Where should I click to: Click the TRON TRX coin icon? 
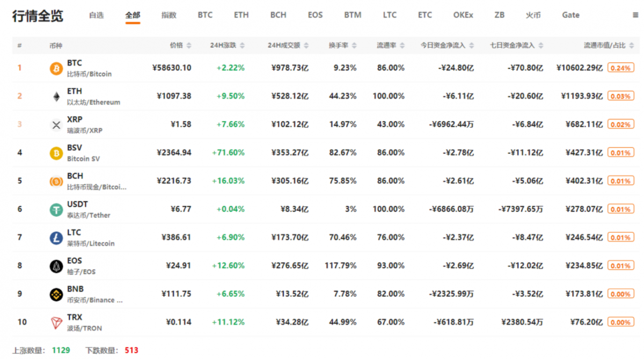pos(56,323)
